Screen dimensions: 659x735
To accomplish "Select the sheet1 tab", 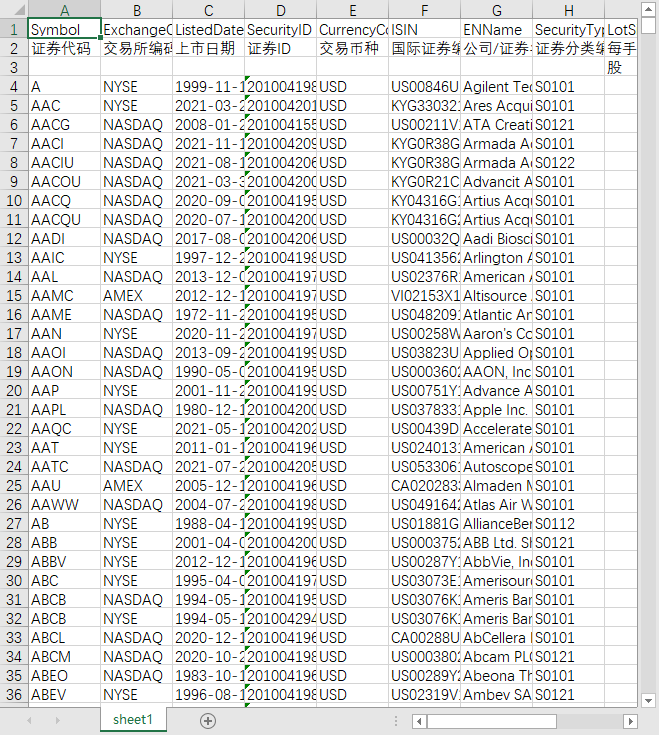I will 133,720.
